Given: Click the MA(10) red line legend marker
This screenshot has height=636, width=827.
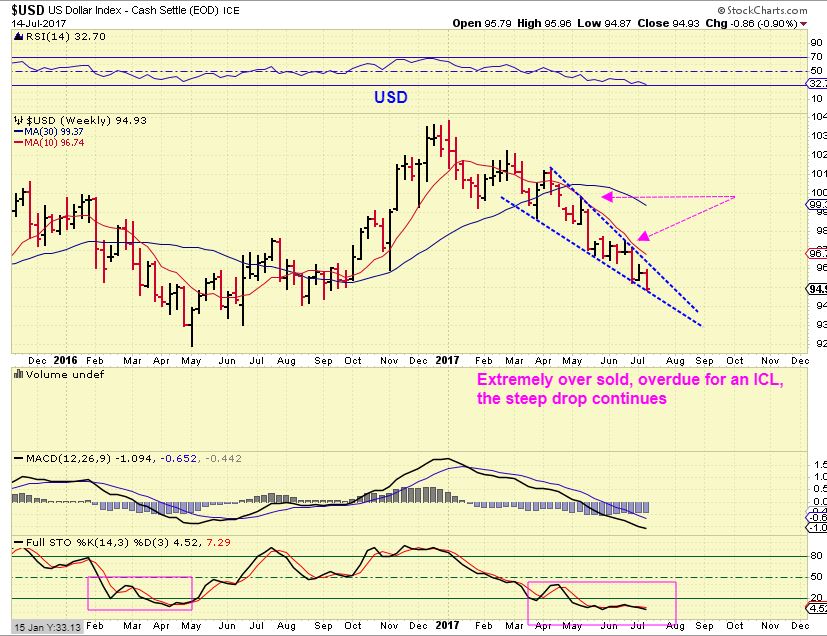Looking at the screenshot, I should [18, 142].
